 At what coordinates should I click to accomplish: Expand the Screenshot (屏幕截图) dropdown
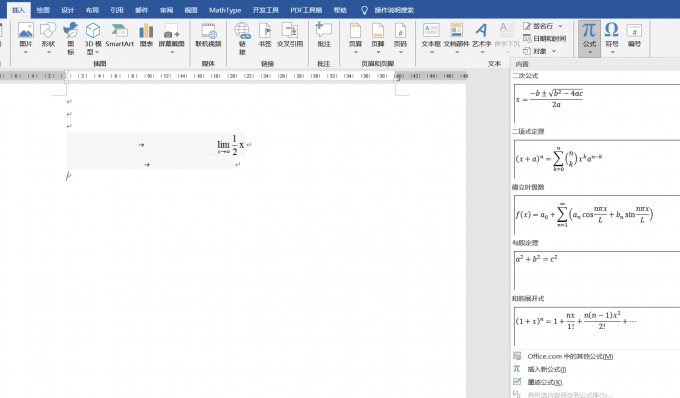coord(172,52)
